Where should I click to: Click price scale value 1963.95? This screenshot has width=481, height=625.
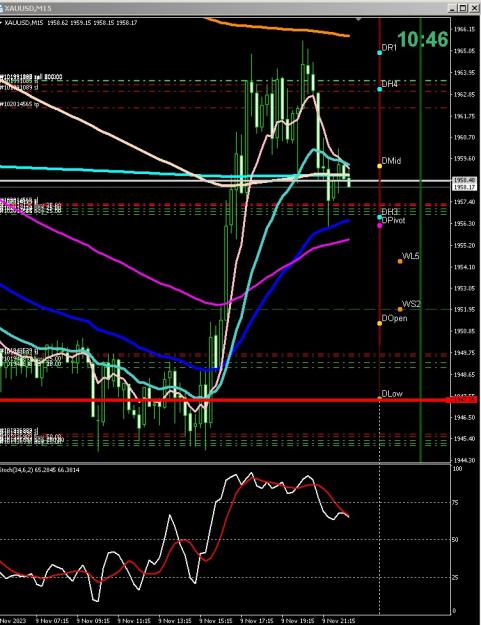pos(465,73)
